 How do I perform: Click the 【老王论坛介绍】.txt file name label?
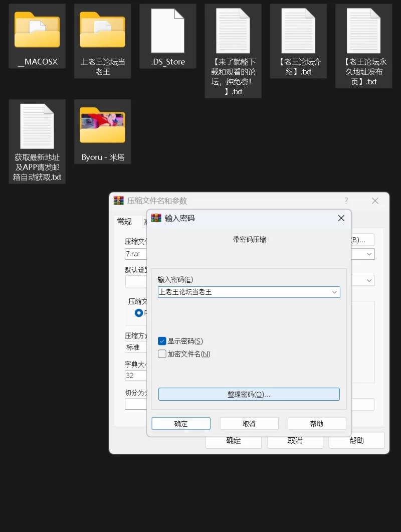tap(299, 67)
